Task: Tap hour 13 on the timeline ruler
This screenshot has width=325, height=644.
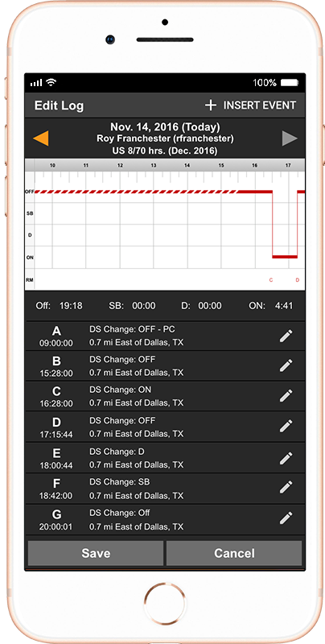Action: [153, 165]
